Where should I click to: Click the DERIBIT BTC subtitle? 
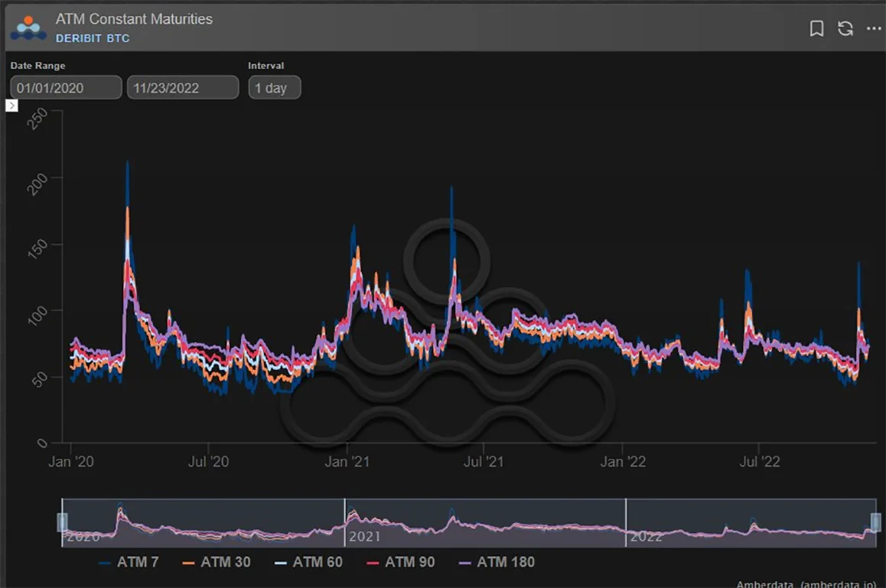pos(93,38)
